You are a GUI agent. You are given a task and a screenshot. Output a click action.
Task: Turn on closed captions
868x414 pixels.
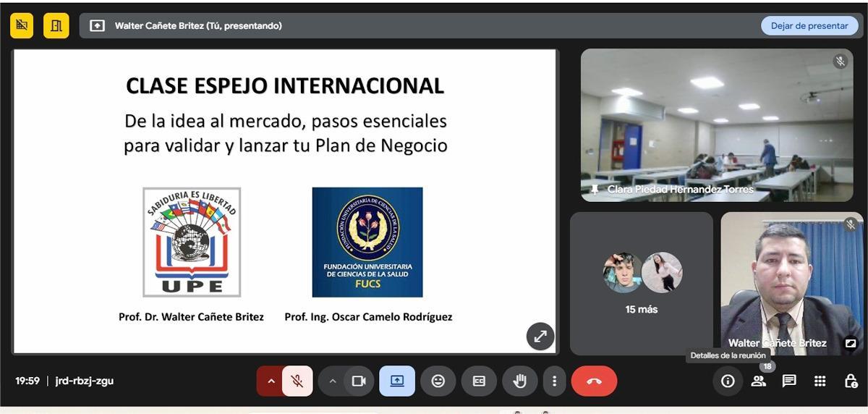click(479, 381)
